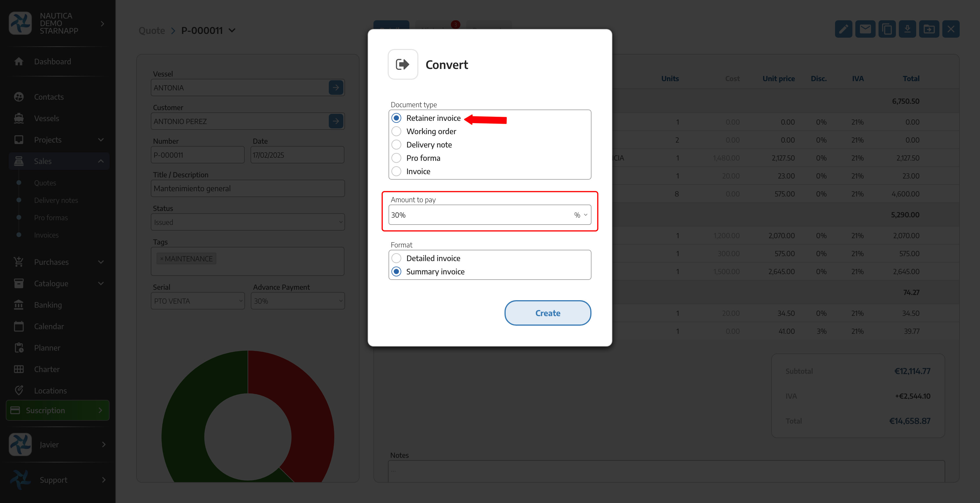Click the Sales icon in sidebar

(x=19, y=161)
